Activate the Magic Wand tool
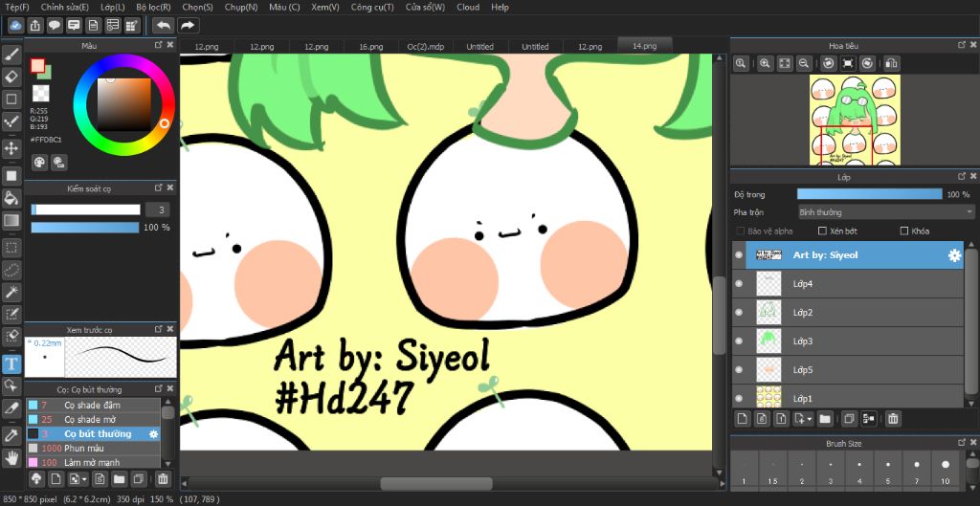Viewport: 980px width, 506px height. click(x=12, y=292)
